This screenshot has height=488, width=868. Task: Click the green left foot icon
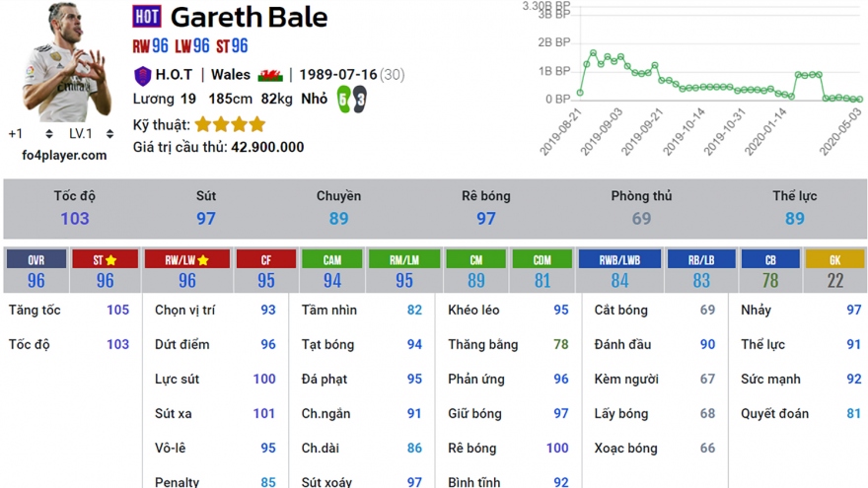click(343, 100)
